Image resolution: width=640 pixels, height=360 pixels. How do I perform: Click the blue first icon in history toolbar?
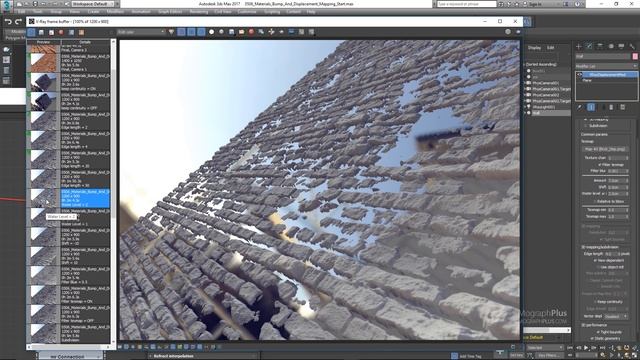click(31, 32)
